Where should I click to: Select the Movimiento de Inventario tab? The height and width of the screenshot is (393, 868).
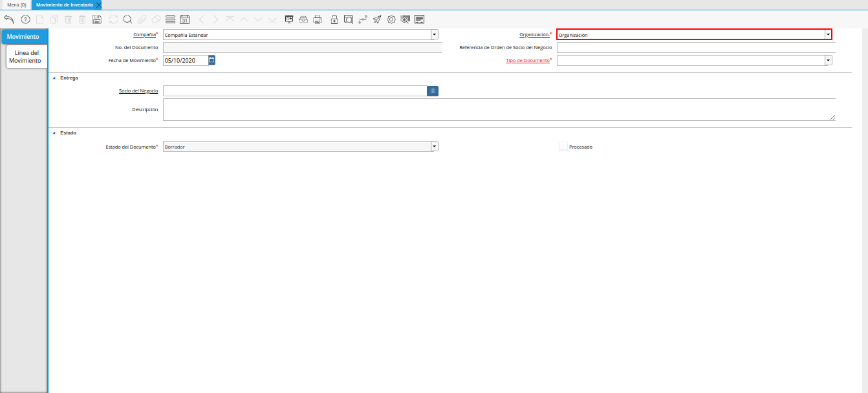64,5
